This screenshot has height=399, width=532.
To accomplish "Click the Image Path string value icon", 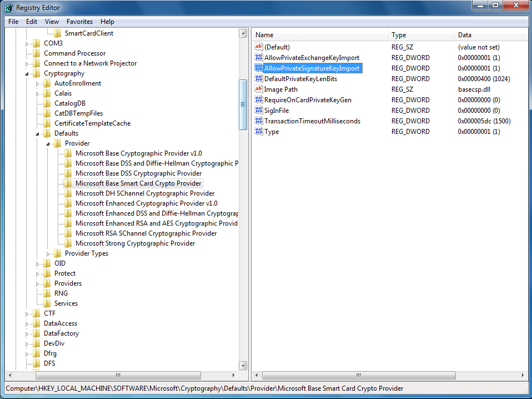I will coord(259,89).
